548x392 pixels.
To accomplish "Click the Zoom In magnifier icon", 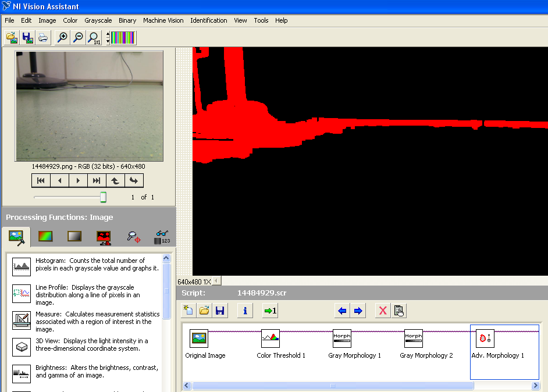I will point(62,38).
